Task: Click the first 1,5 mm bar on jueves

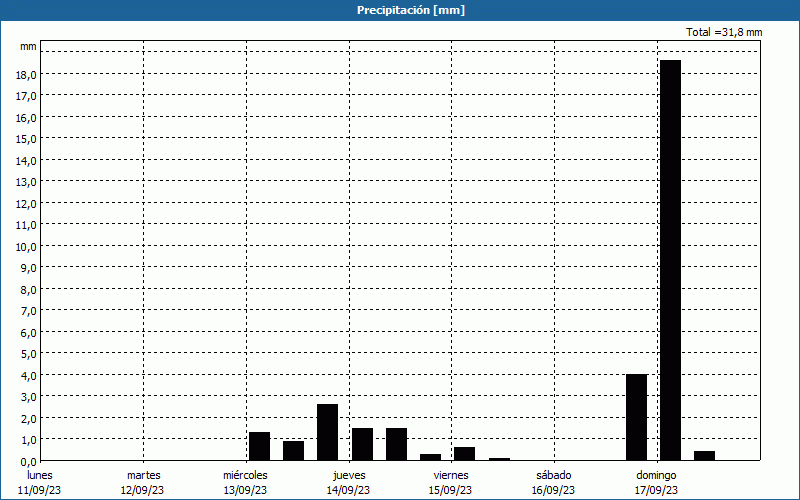Action: click(x=362, y=444)
